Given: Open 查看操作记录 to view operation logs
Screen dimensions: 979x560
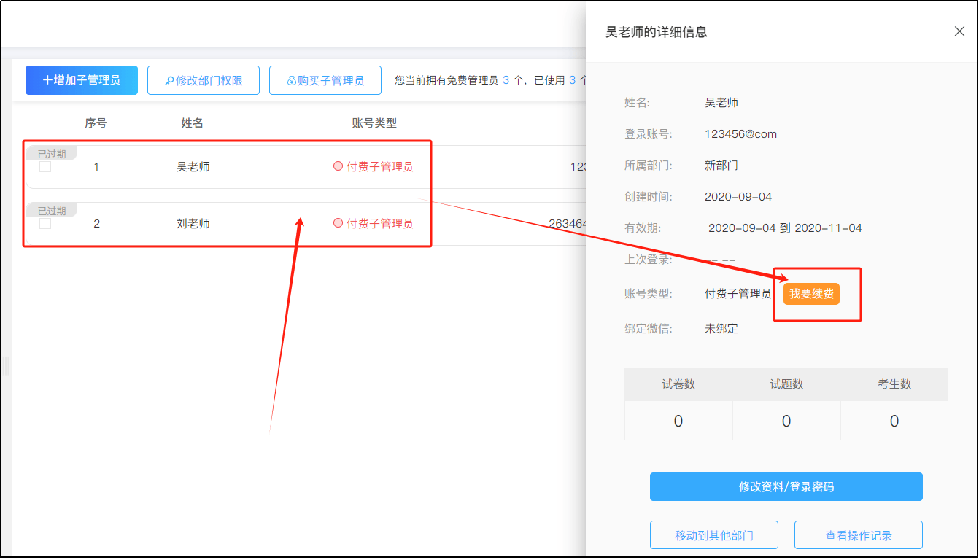Looking at the screenshot, I should coord(858,534).
